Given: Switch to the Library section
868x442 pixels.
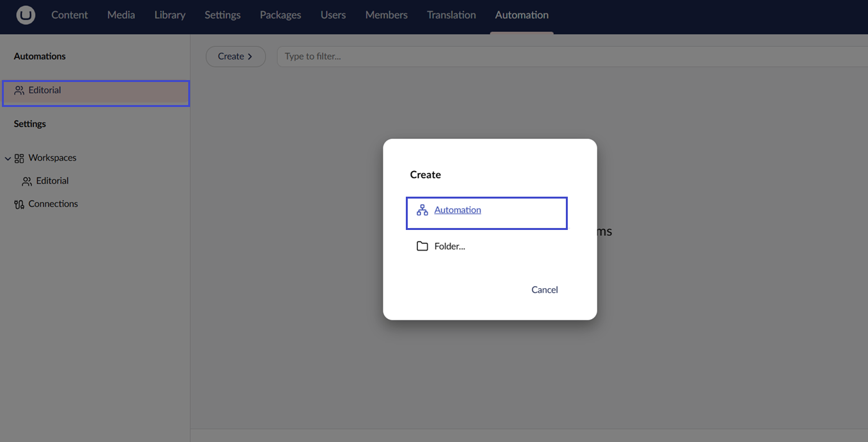Looking at the screenshot, I should coord(170,15).
